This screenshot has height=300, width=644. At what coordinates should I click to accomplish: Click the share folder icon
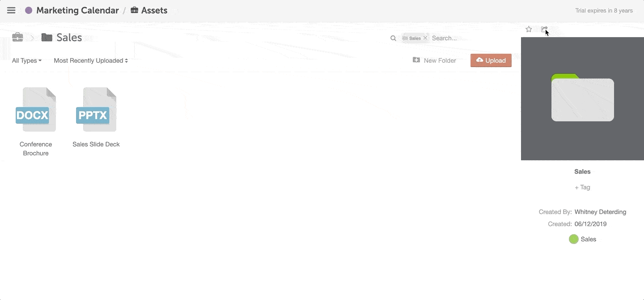click(544, 29)
